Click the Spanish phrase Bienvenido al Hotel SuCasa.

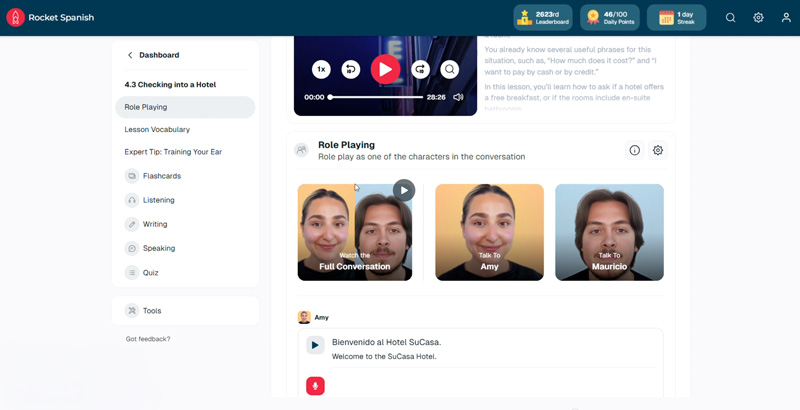pyautogui.click(x=386, y=342)
